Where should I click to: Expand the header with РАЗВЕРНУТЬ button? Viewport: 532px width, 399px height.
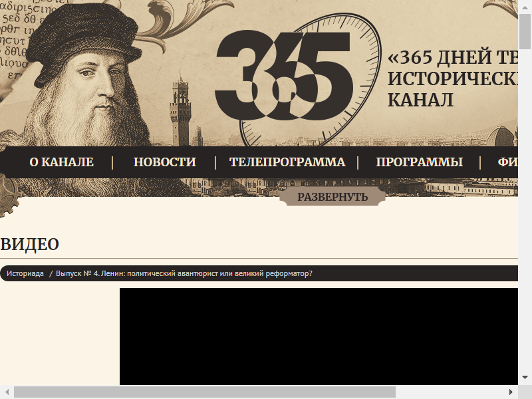click(x=332, y=197)
